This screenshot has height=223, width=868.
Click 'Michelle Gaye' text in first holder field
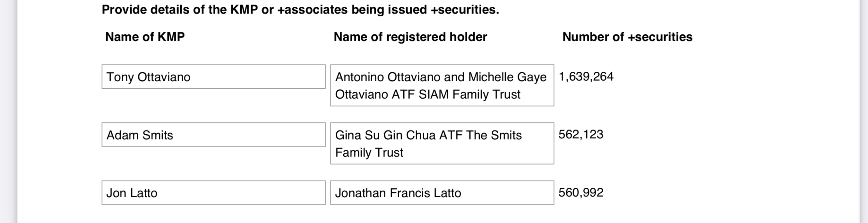coord(507,77)
